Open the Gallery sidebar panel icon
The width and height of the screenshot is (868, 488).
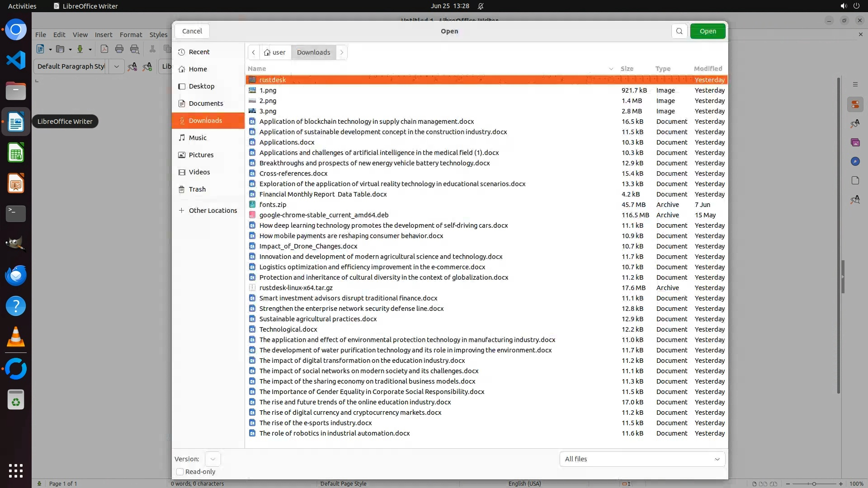(x=855, y=142)
